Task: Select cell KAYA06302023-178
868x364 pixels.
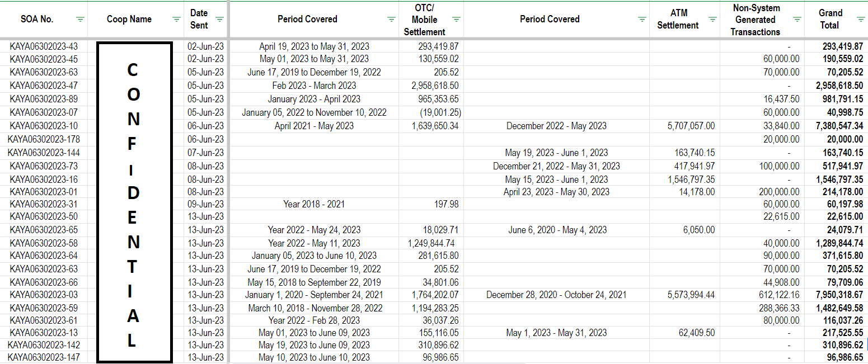Action: click(44, 139)
